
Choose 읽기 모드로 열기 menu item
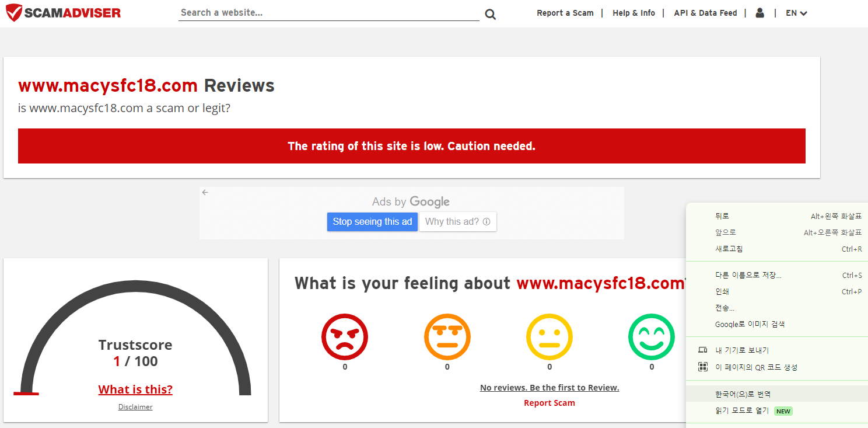coord(777,411)
